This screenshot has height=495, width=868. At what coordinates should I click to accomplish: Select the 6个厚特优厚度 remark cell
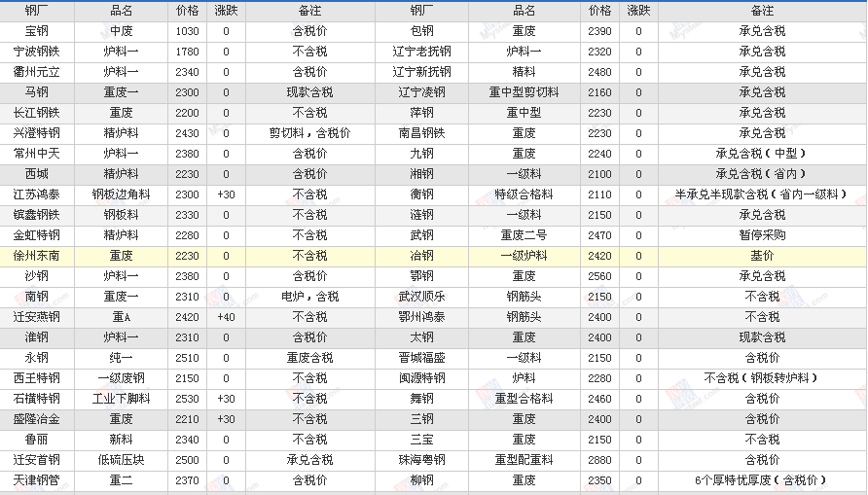coord(762,480)
